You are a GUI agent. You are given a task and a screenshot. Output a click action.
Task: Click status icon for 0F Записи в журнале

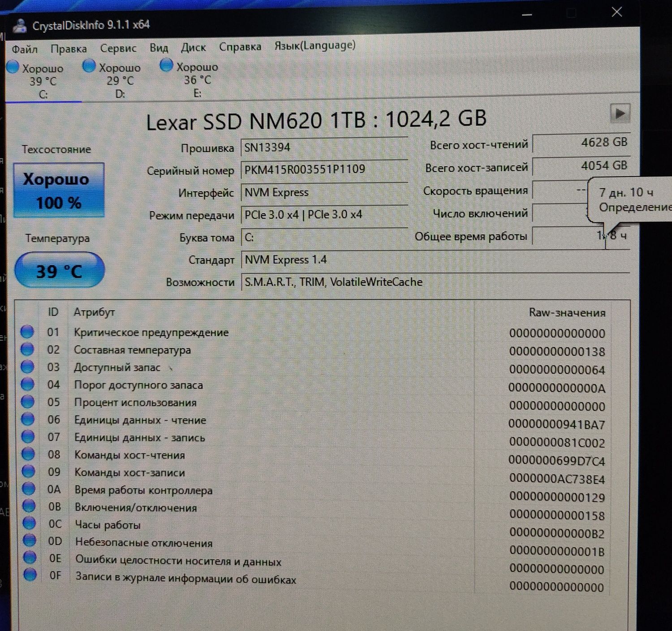30,575
